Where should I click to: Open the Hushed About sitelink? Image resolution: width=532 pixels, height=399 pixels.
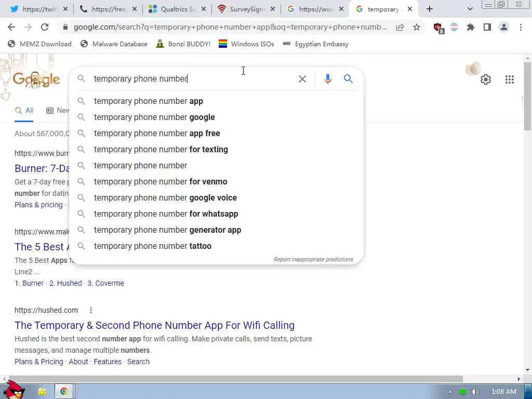pos(78,362)
